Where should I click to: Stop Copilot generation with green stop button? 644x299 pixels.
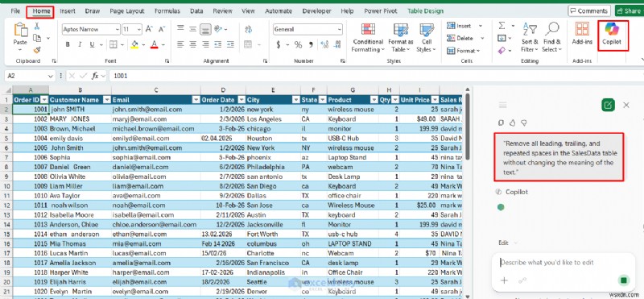[x=623, y=280]
